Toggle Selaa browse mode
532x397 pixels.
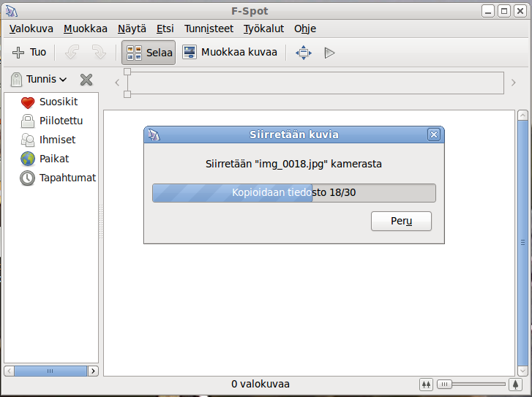point(149,53)
